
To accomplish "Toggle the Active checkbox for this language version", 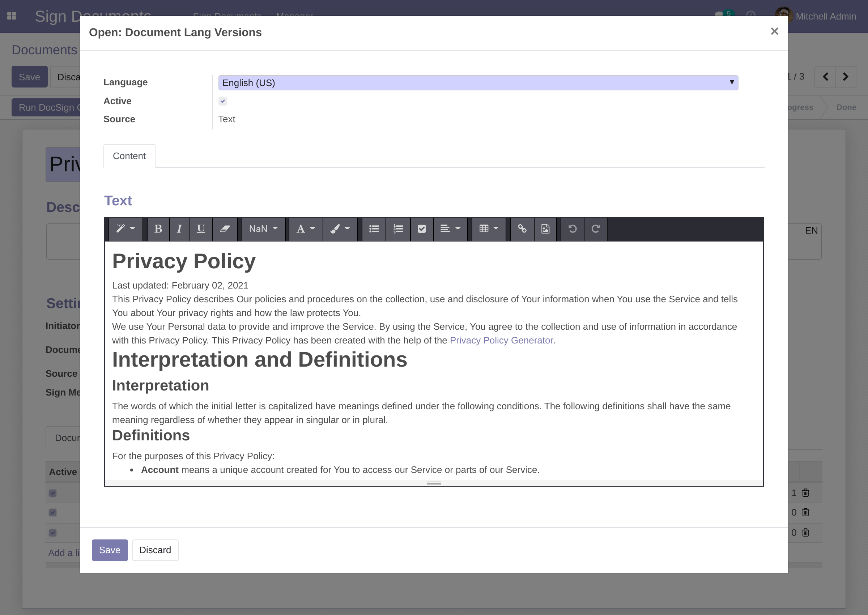I will pos(223,101).
